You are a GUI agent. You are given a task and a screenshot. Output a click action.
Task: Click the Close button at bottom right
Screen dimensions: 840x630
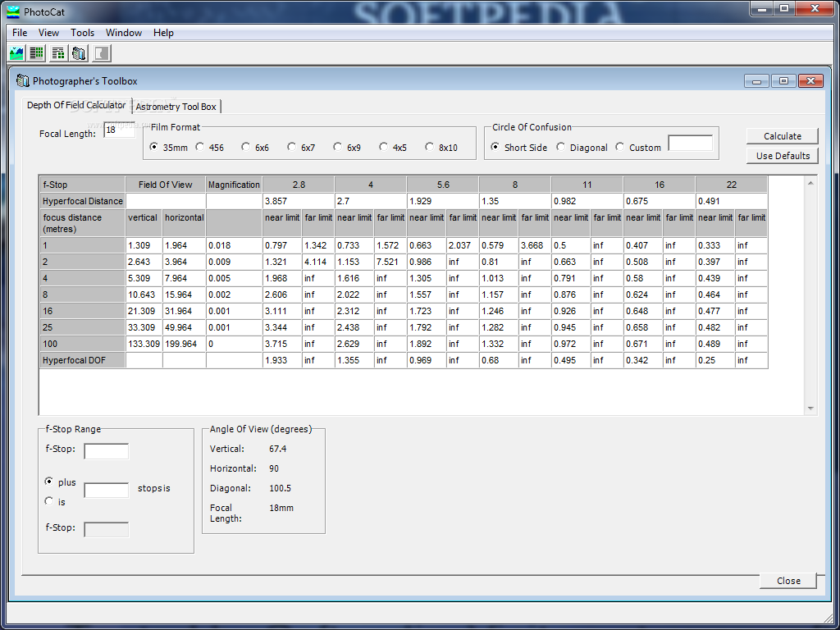coord(787,581)
